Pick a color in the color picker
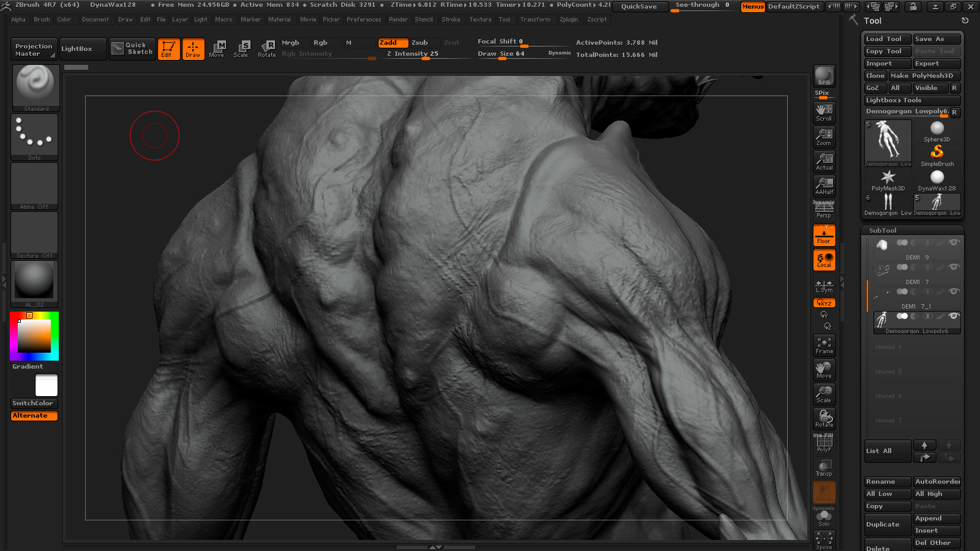980x551 pixels. (x=34, y=336)
